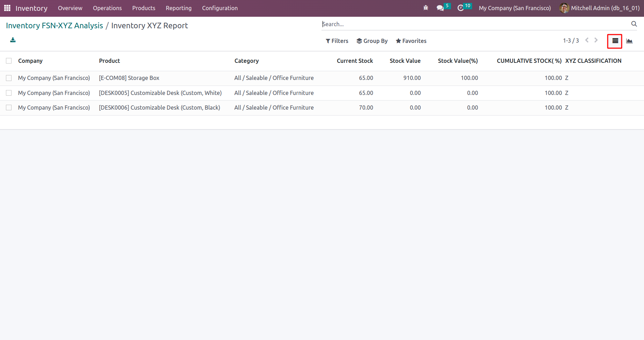The height and width of the screenshot is (340, 644).
Task: Sort by Category column header
Action: (x=247, y=61)
